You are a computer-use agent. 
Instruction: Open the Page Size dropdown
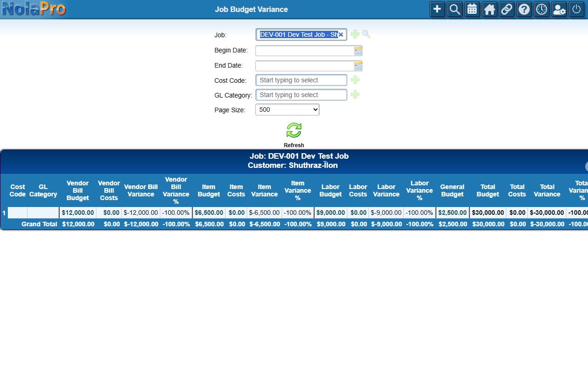click(288, 109)
